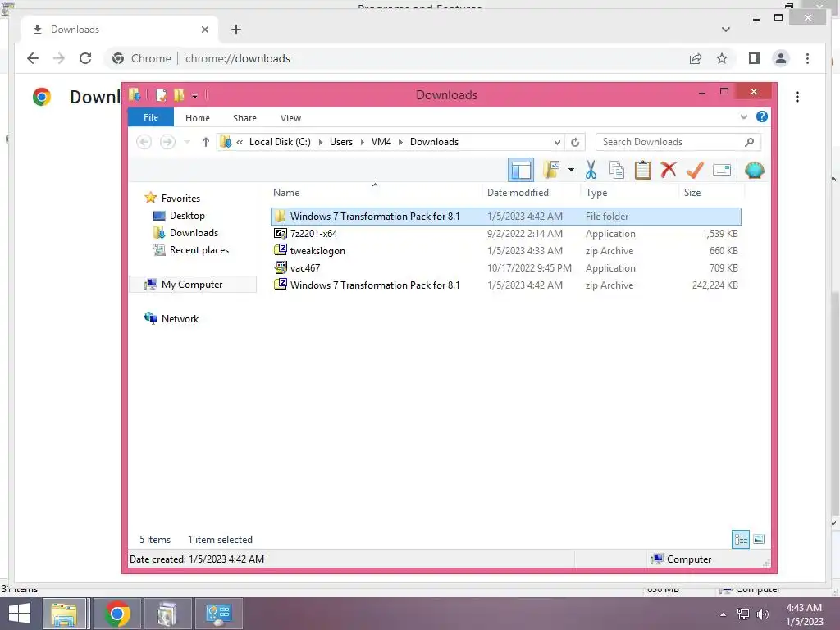Open a new Chrome tab
Viewport: 840px width, 630px height.
pyautogui.click(x=235, y=30)
